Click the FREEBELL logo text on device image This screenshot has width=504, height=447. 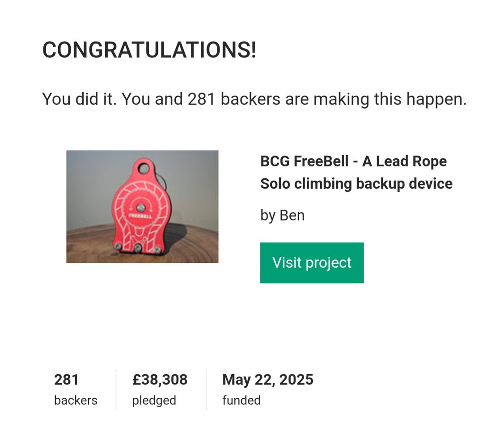(140, 215)
